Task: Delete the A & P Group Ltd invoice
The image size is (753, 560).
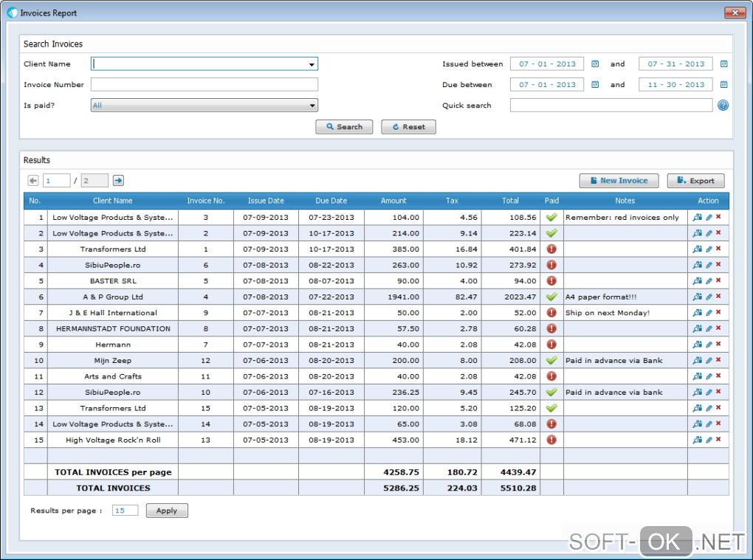Action: pos(718,297)
